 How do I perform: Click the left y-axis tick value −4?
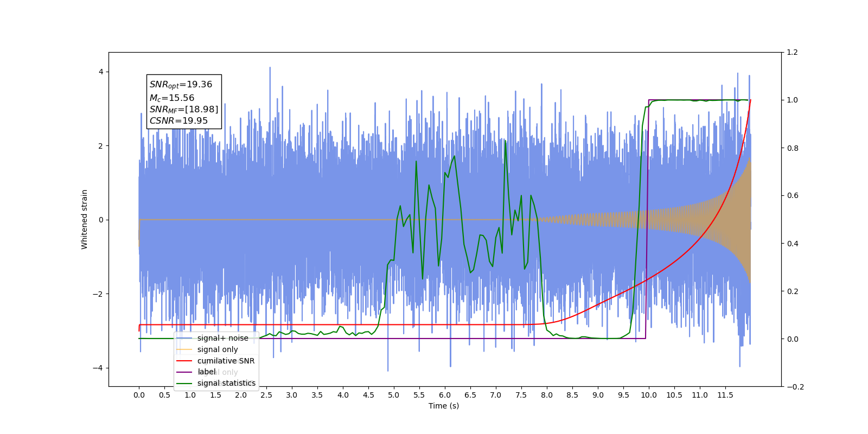pos(98,368)
